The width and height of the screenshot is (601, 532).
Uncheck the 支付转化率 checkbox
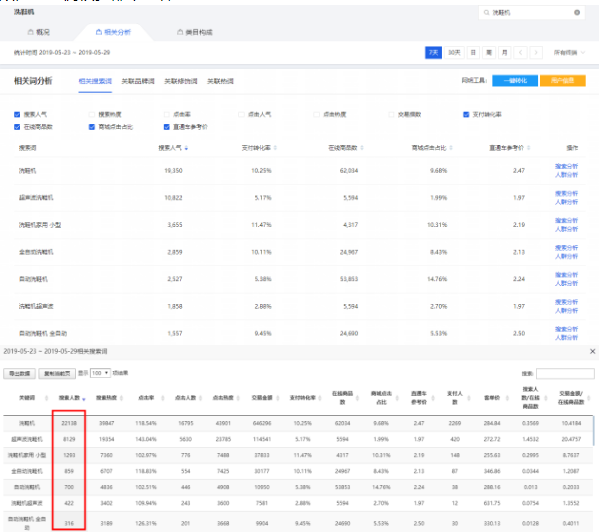point(466,115)
